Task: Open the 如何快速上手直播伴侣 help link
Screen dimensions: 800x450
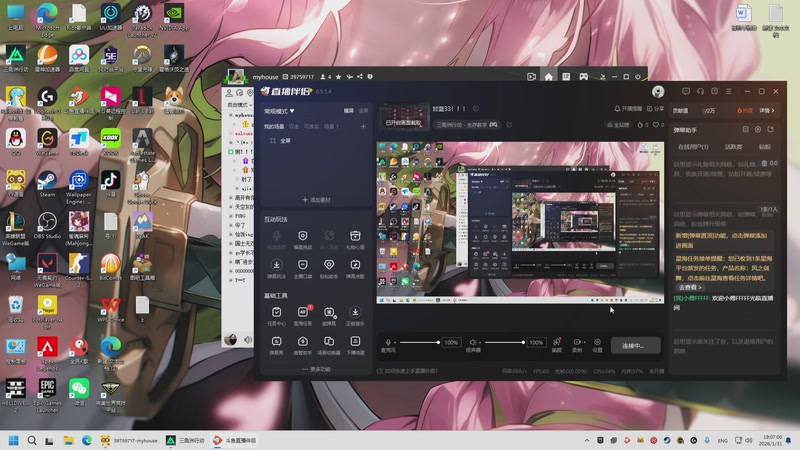Action: [x=407, y=371]
